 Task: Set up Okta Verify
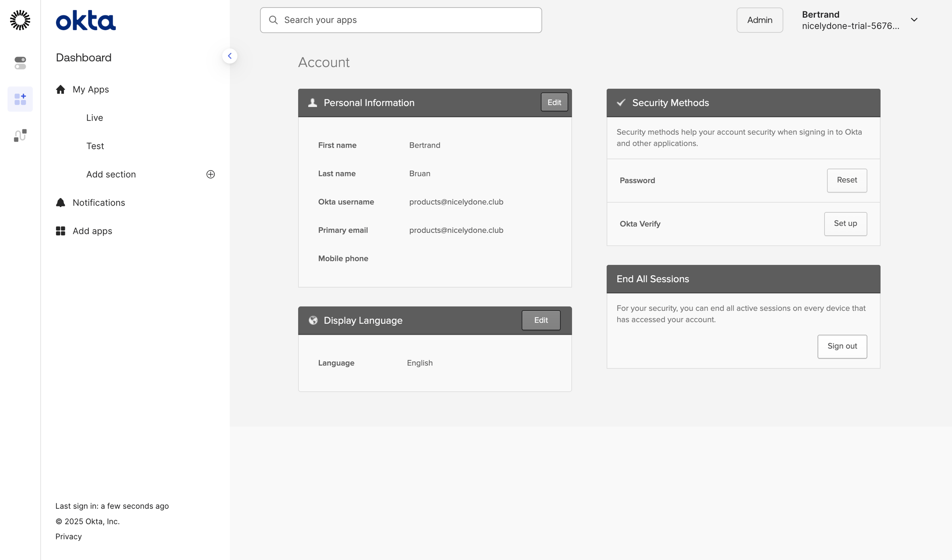pyautogui.click(x=845, y=224)
